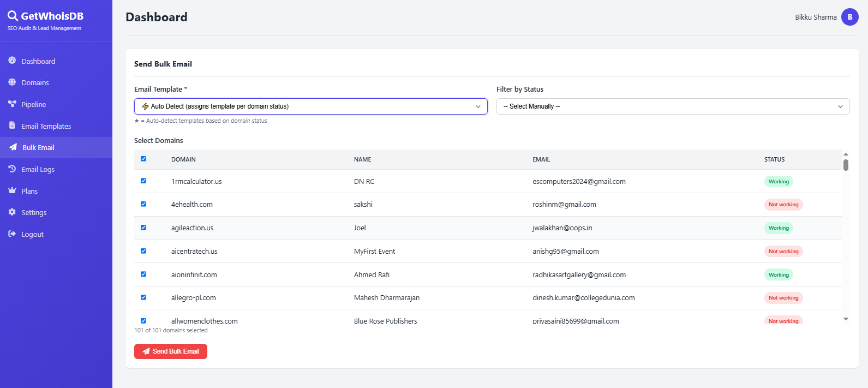Select Bulk Email in the sidebar
This screenshot has width=868, height=388.
pyautogui.click(x=56, y=147)
